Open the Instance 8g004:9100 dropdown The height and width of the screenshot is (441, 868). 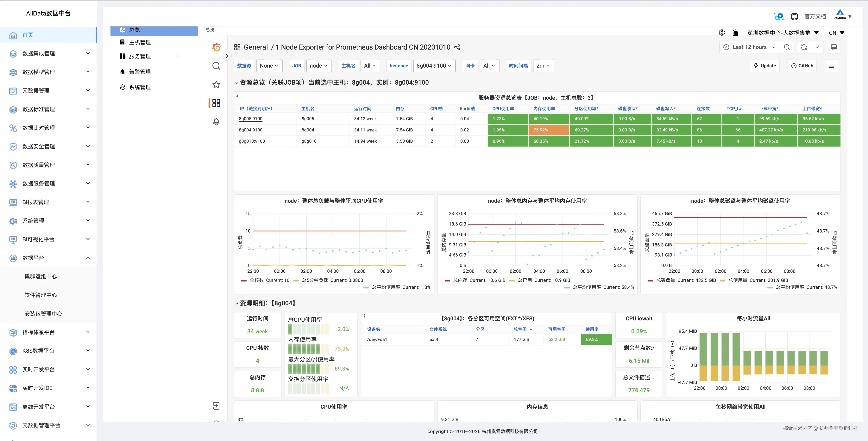point(434,66)
